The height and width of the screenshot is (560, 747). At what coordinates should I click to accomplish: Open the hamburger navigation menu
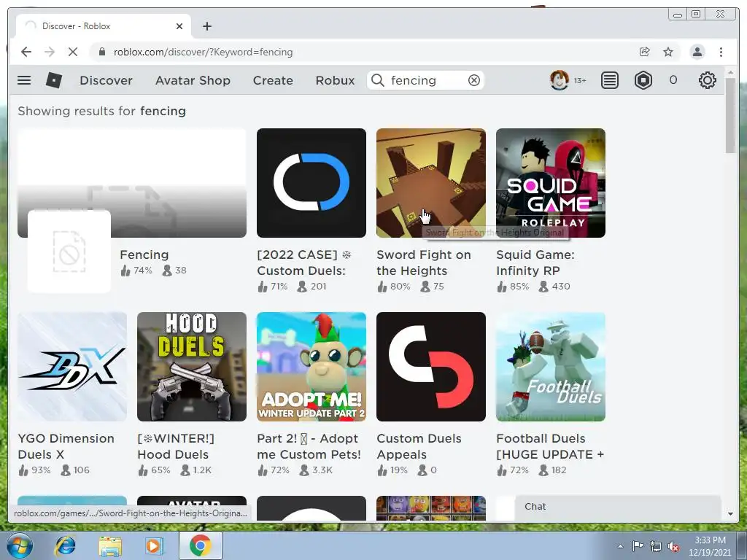(24, 80)
